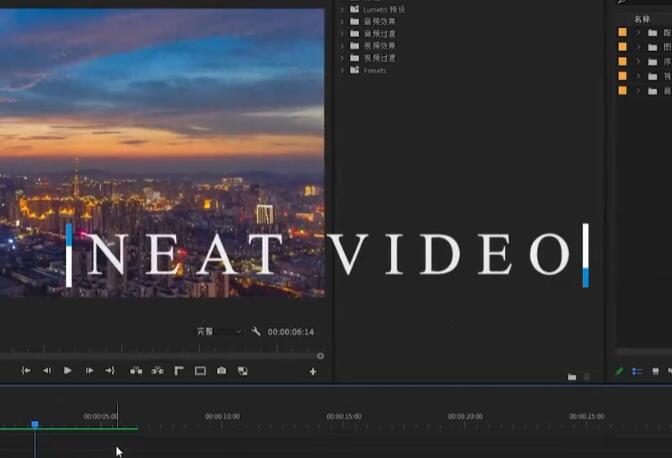Click the blue timeline playhead
This screenshot has height=458, width=672.
click(x=35, y=424)
